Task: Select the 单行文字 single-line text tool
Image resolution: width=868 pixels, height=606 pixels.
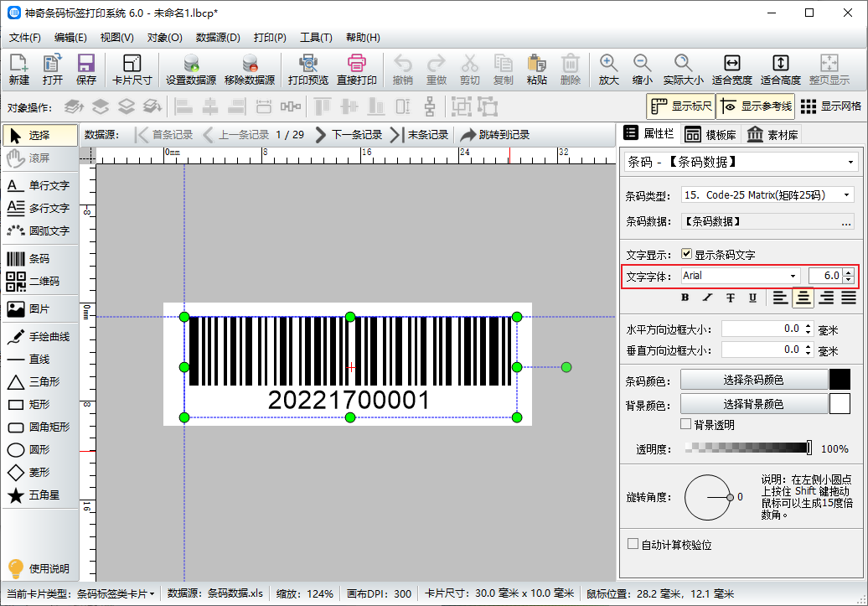Action: pyautogui.click(x=39, y=185)
